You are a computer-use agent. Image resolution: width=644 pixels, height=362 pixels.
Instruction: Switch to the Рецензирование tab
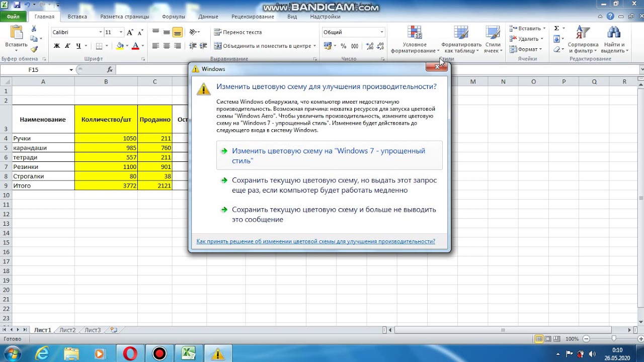point(253,17)
